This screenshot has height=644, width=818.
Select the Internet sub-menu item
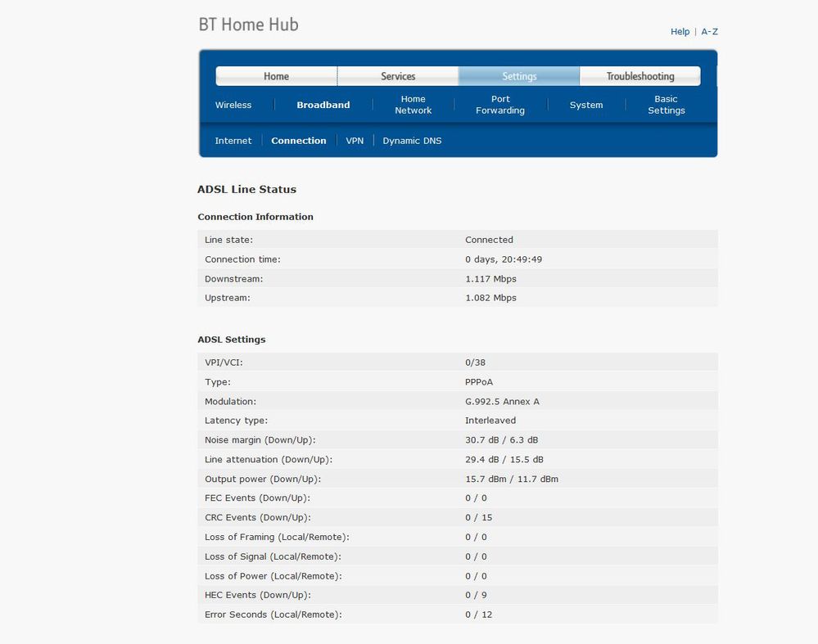233,141
